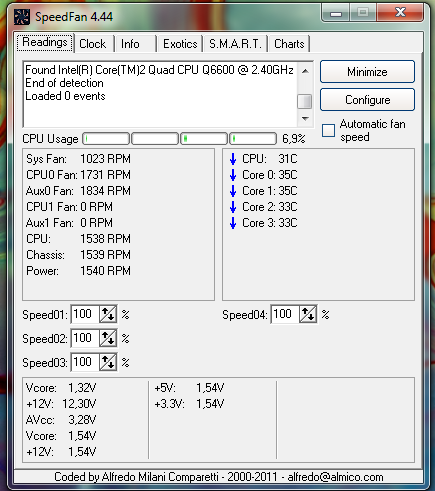The height and width of the screenshot is (491, 435).
Task: Click the log scrollbar up arrow
Action: coord(305,71)
